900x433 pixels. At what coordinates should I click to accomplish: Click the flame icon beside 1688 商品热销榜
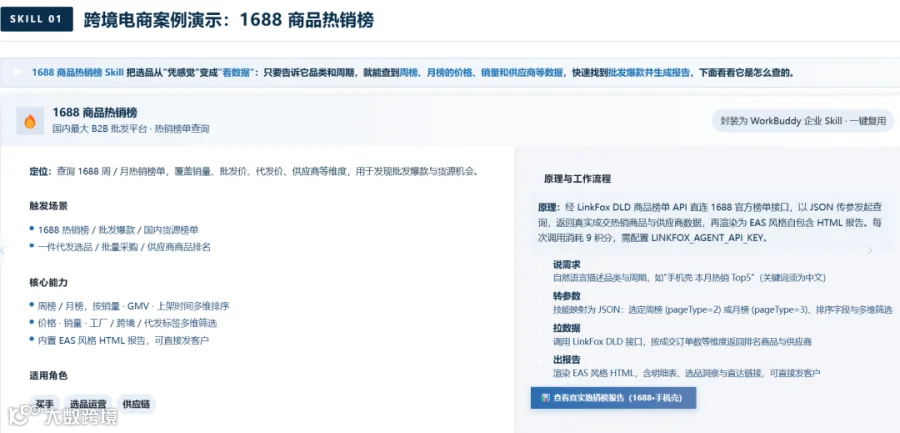30,121
